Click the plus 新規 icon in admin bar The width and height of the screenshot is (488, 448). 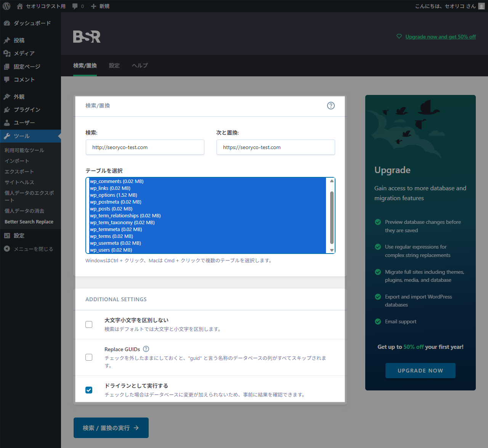(93, 6)
